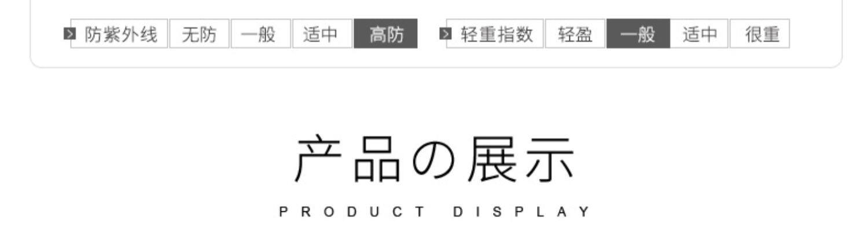
Task: Choose 适中 UV protection option
Action: [322, 34]
